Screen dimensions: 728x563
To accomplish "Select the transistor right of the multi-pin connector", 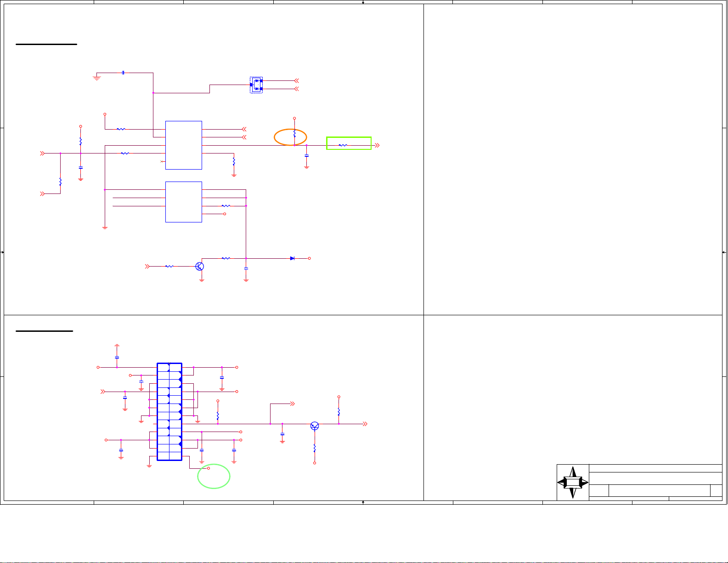I will click(x=315, y=426).
